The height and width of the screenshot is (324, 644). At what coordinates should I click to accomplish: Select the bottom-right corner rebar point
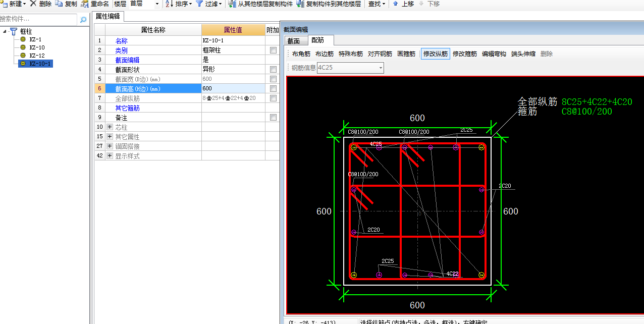pyautogui.click(x=481, y=275)
